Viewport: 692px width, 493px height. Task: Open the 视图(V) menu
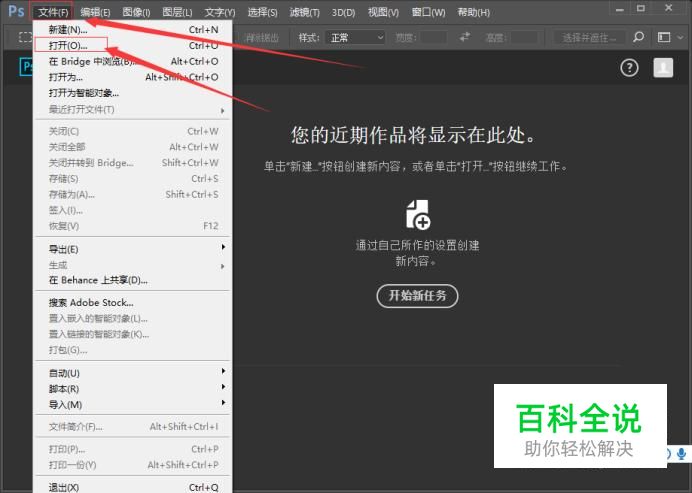coord(383,12)
